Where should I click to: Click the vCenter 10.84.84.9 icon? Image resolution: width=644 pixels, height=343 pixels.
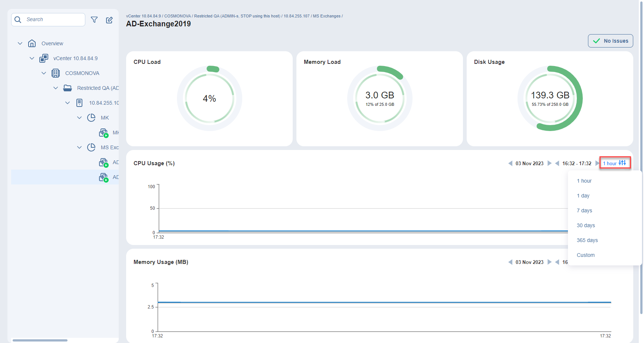coord(44,58)
